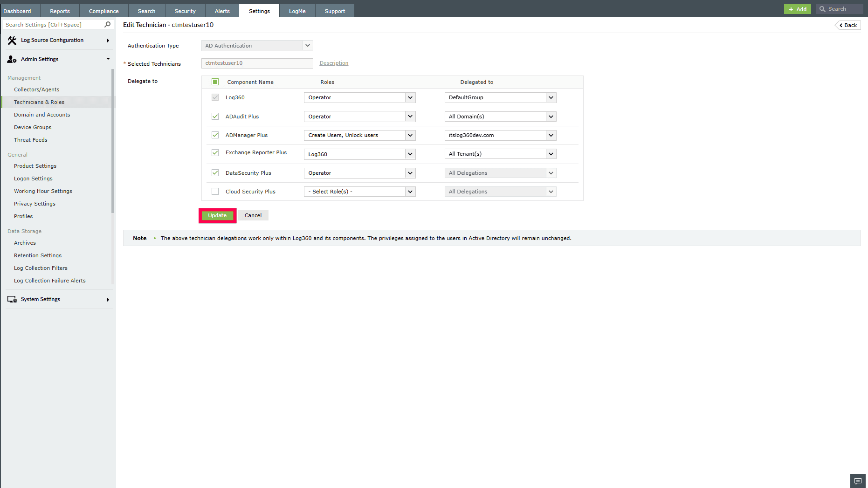Viewport: 868px width, 488px height.
Task: Open the DataSecurity Plus Roles dropdown
Action: (x=359, y=173)
